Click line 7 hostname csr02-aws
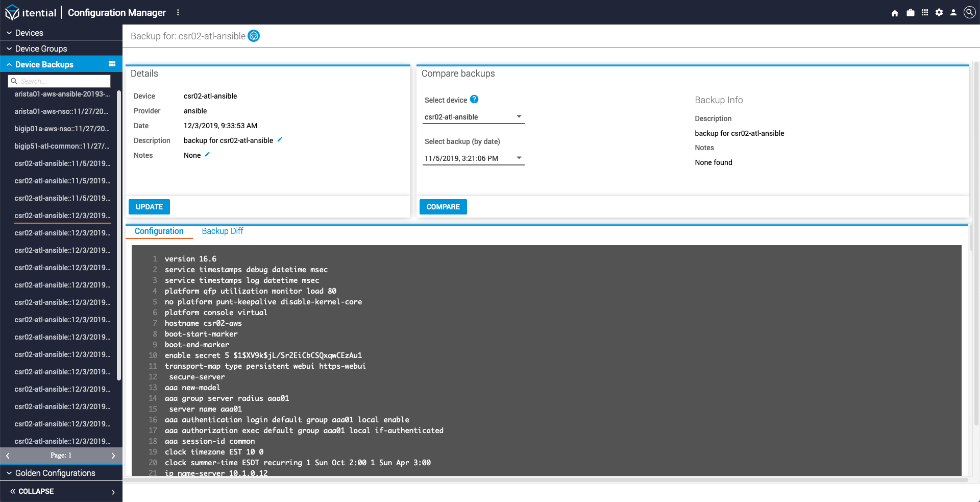The image size is (980, 502). tap(203, 323)
